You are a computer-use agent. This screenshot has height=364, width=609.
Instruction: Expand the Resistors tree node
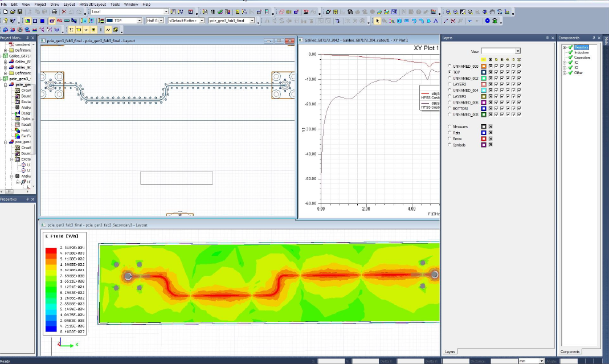click(x=564, y=47)
